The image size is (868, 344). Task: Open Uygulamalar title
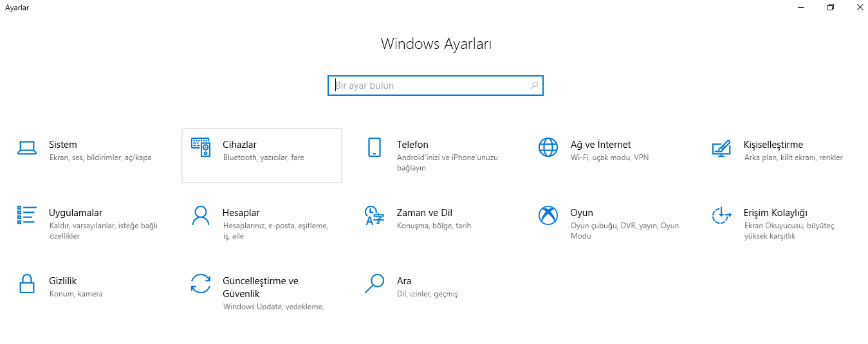75,213
